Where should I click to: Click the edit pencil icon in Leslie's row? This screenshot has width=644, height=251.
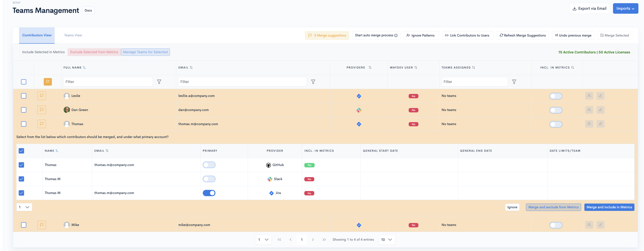600,96
